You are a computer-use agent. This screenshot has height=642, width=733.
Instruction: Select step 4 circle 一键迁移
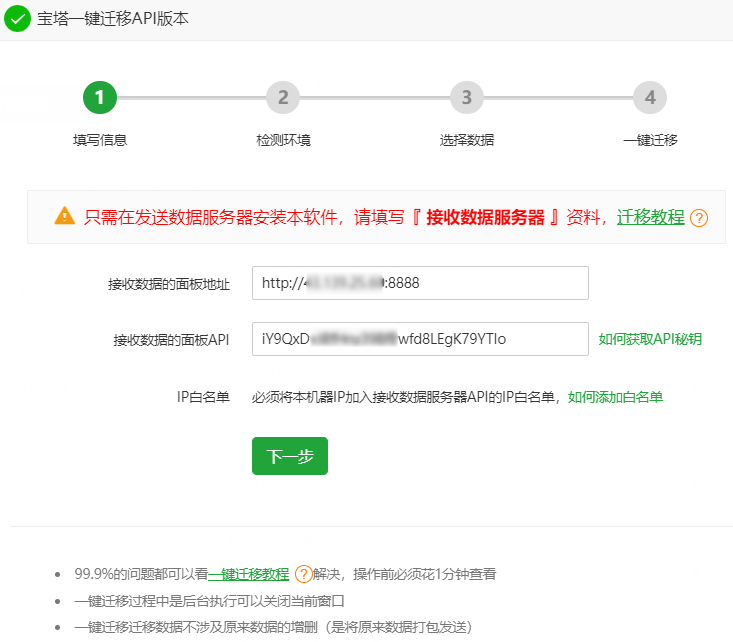click(650, 97)
